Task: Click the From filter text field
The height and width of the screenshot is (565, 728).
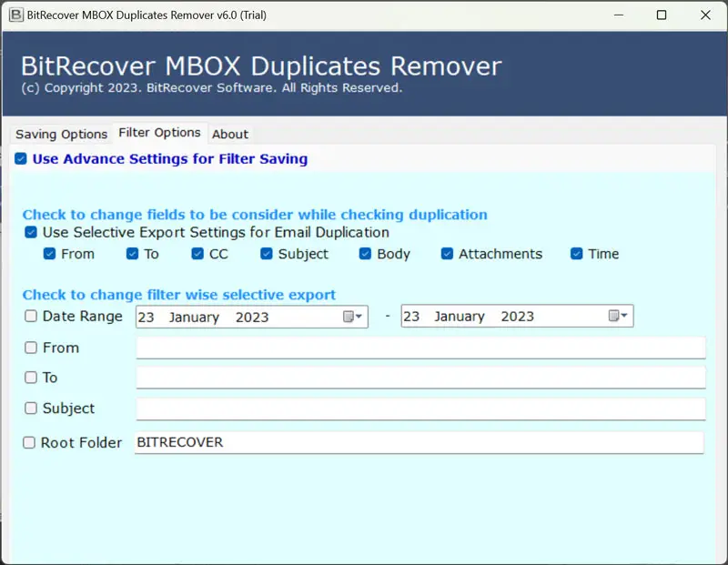Action: [x=420, y=348]
